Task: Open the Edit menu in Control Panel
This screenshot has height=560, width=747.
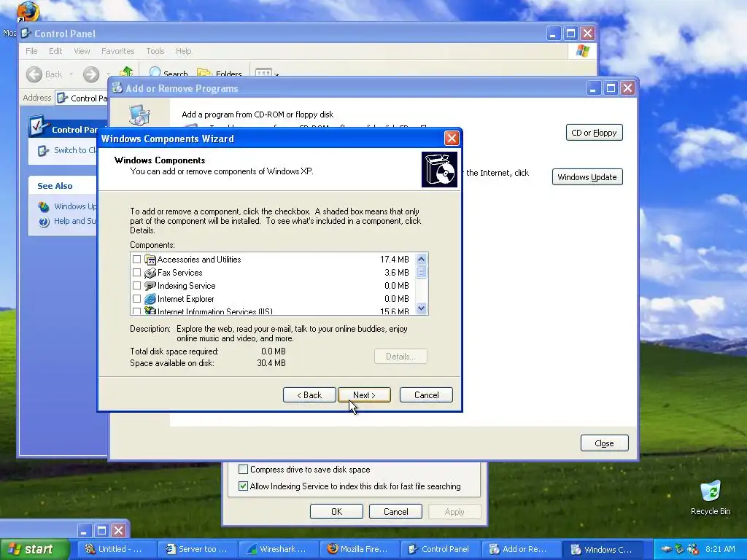Action: (55, 51)
